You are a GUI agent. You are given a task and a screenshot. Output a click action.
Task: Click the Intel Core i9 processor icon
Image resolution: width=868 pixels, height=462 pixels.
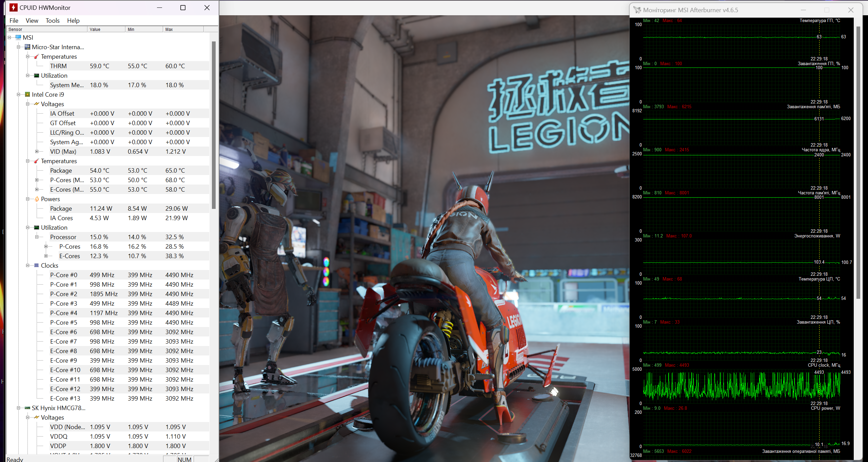tap(27, 94)
